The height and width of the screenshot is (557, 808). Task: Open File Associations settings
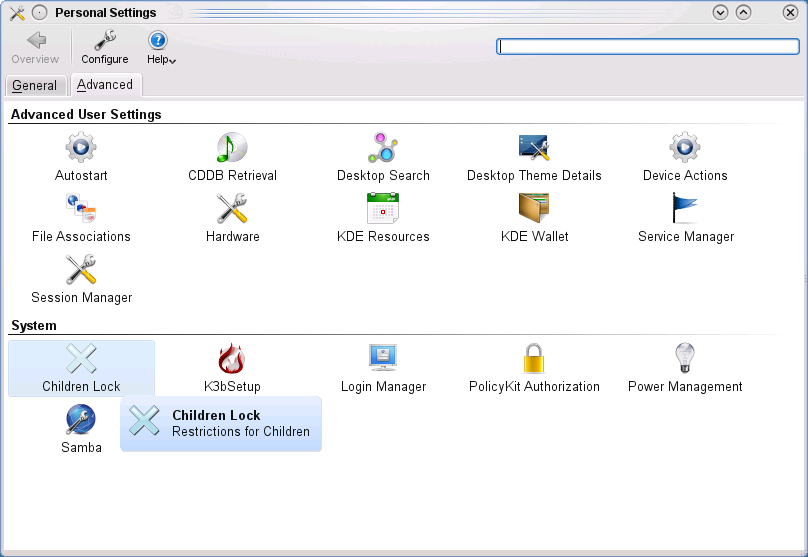point(81,217)
